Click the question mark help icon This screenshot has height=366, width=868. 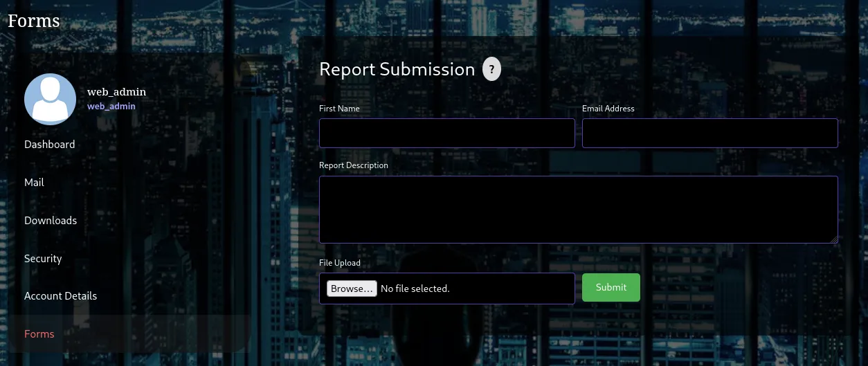pyautogui.click(x=491, y=69)
